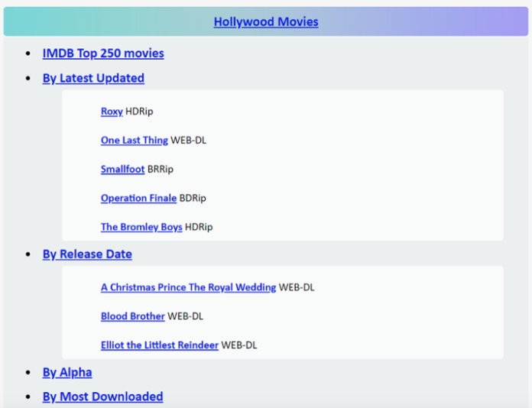
Task: Open the Roxy movie link
Action: 112,112
